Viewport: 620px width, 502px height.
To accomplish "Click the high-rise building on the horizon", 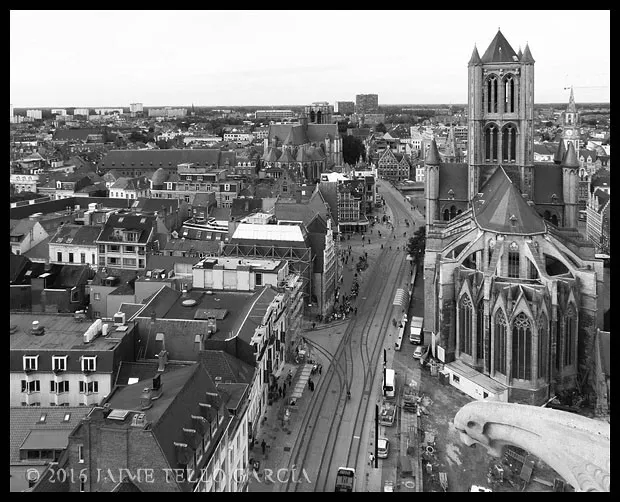I will (x=366, y=102).
